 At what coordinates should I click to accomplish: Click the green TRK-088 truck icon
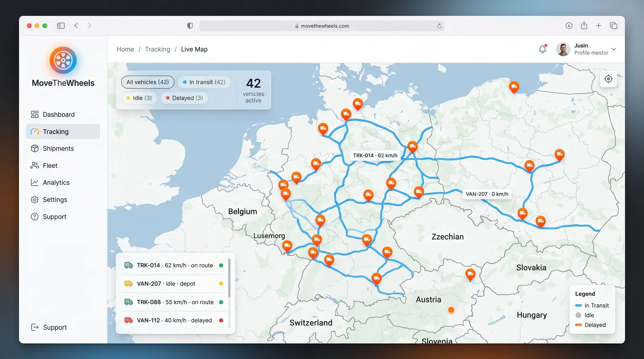(x=128, y=302)
